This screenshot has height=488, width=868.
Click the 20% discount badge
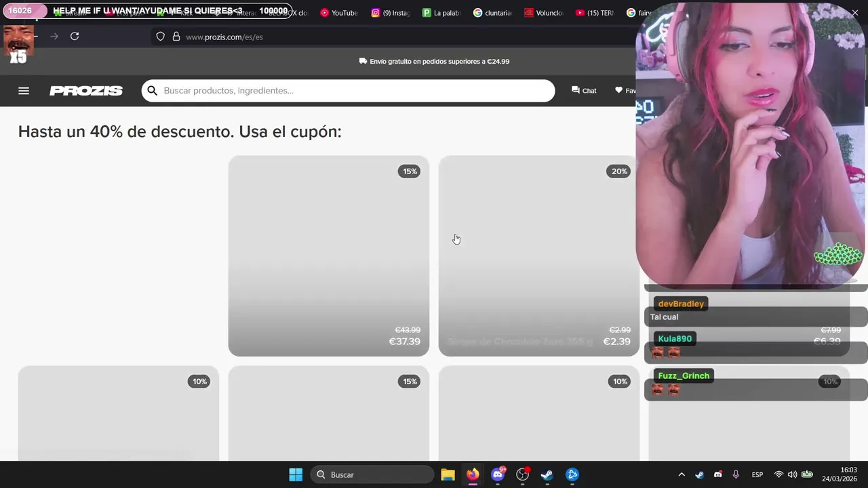(619, 171)
